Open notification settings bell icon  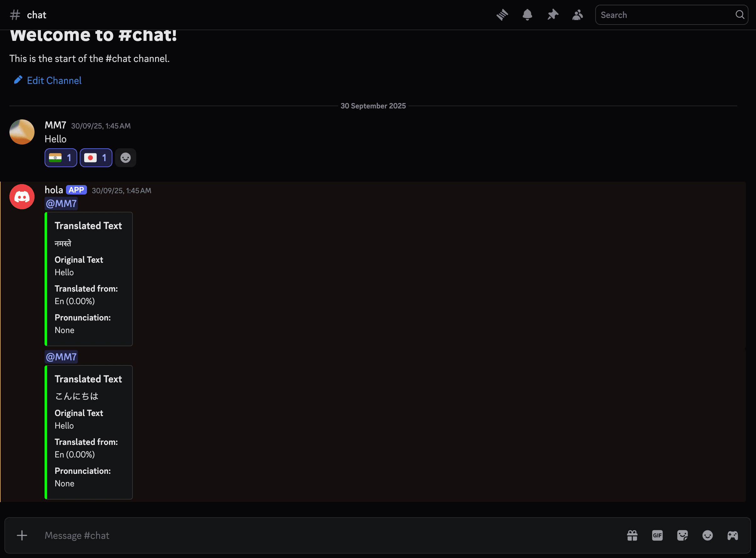(x=527, y=15)
